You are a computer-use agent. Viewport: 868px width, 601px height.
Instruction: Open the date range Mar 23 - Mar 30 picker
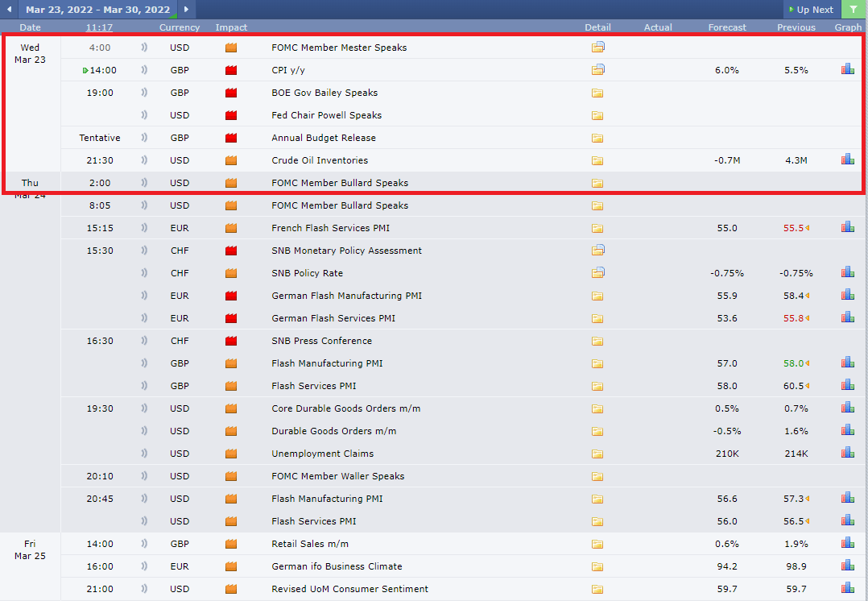click(98, 10)
